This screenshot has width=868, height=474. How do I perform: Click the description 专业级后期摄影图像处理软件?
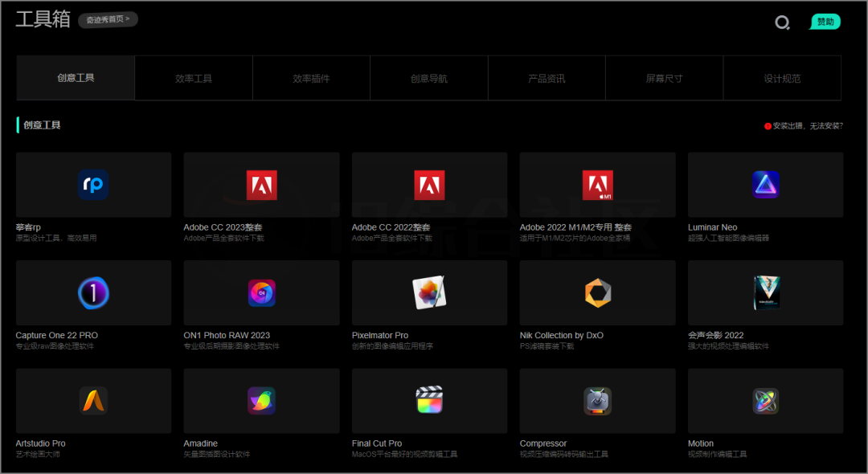(231, 346)
